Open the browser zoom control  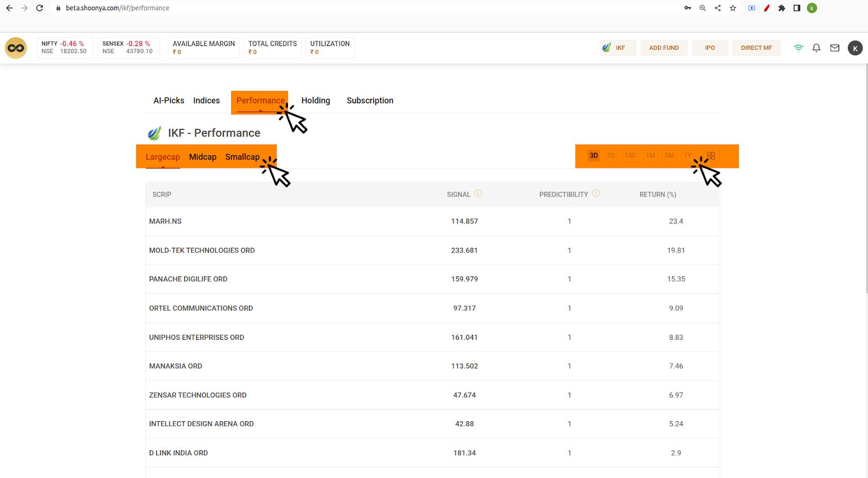click(703, 8)
